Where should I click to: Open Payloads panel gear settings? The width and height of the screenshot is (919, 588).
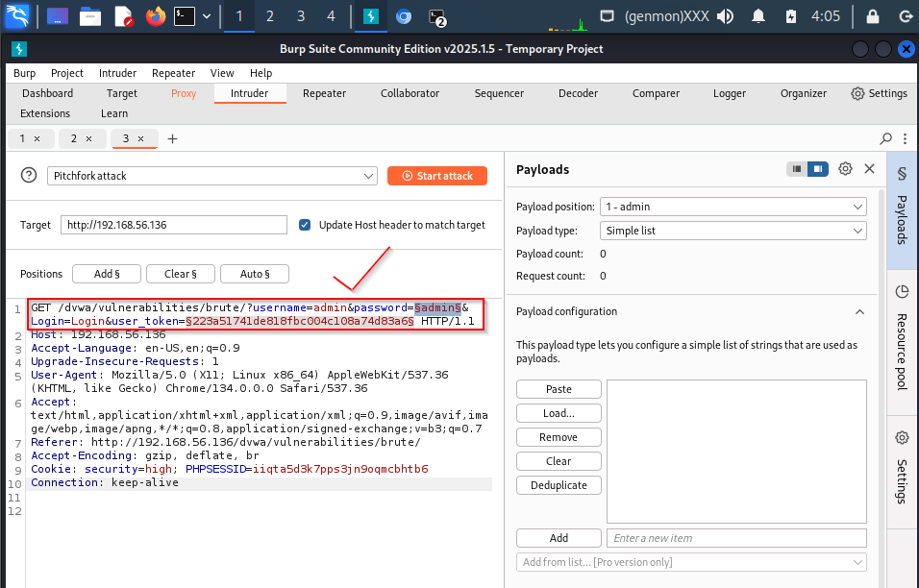[x=845, y=169]
